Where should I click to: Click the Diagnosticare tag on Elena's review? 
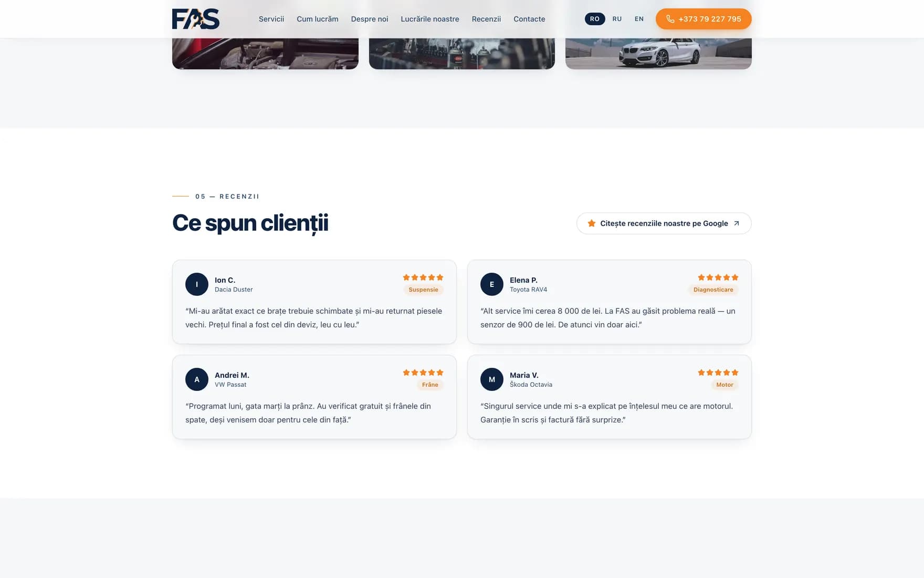(x=713, y=290)
